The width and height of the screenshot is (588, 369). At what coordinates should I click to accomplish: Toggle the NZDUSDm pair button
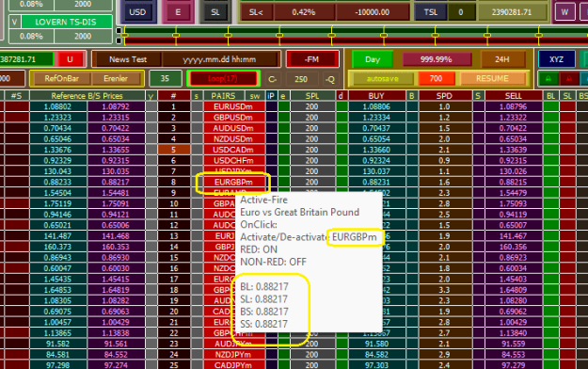click(x=234, y=139)
